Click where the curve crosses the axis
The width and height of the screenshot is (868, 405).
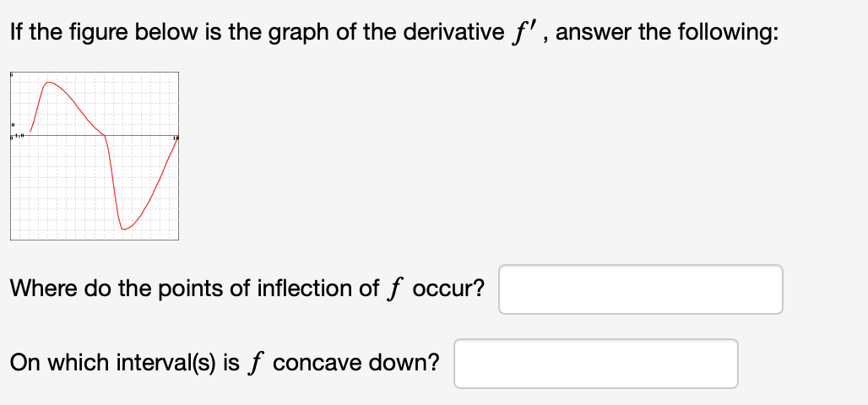click(105, 135)
